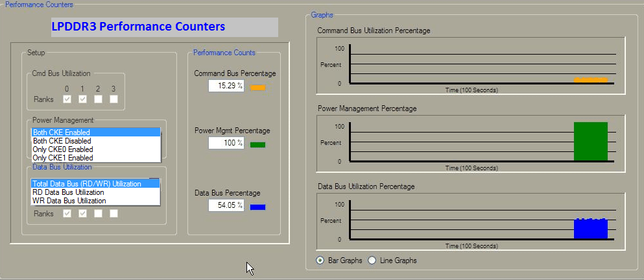Enable rank 2 under Cmd Bus Utilization
Screen dimensions: 644x280
click(98, 99)
